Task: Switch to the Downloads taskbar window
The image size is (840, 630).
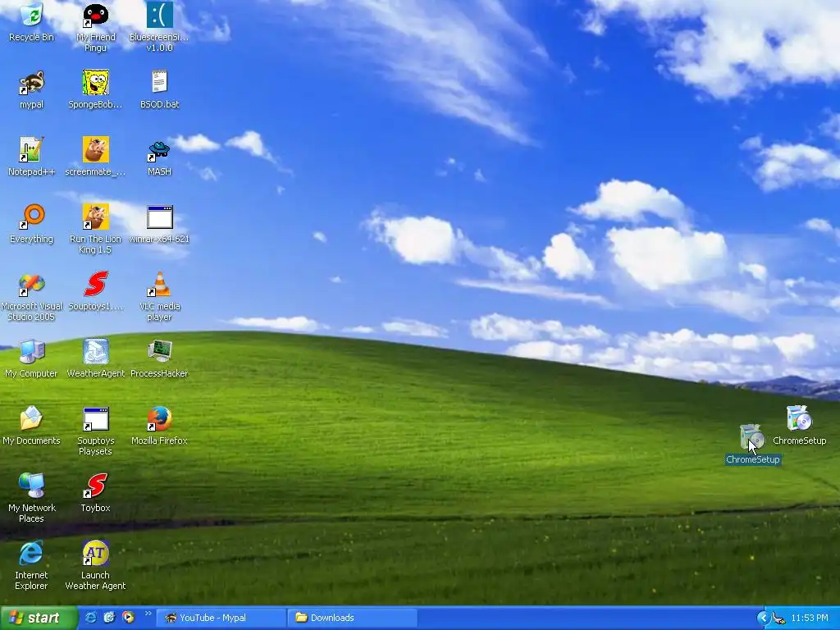Action: pos(353,618)
